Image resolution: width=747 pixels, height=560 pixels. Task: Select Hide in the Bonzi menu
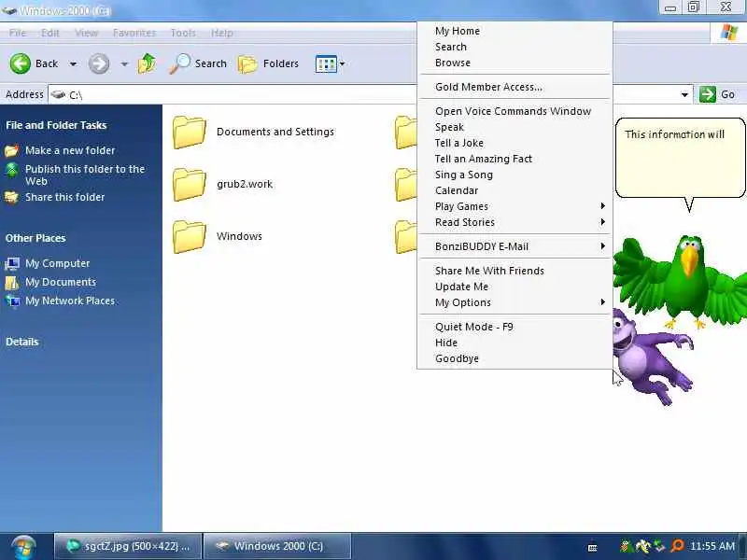pos(446,343)
